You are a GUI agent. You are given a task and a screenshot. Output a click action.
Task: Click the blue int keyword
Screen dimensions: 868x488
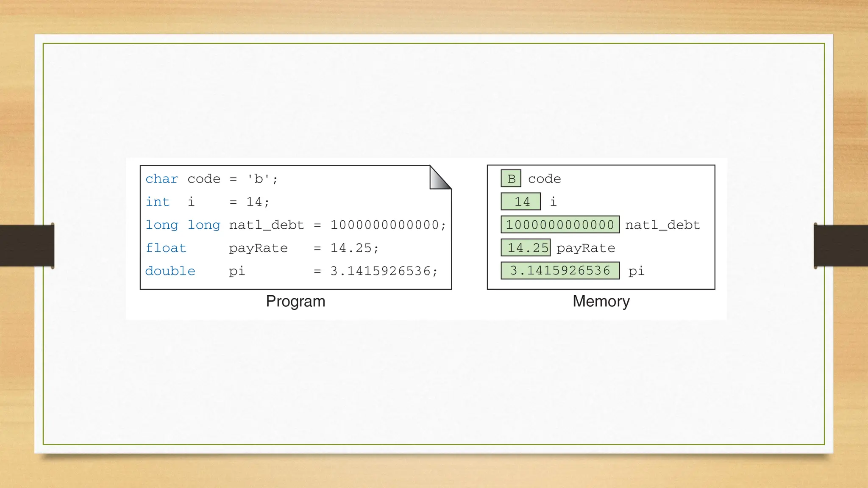click(157, 202)
